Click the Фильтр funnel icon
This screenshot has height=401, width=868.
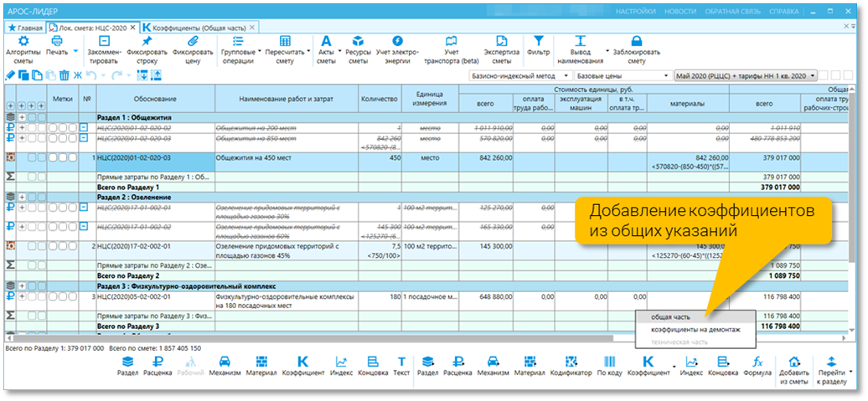point(538,41)
